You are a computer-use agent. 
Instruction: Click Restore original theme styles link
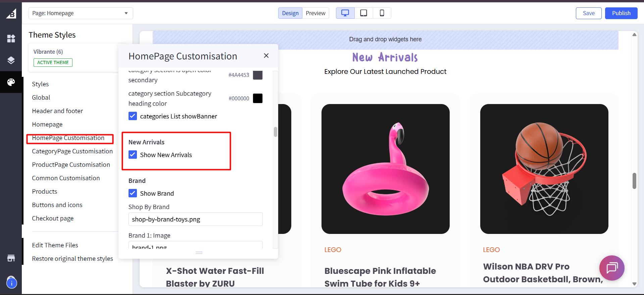[72, 258]
